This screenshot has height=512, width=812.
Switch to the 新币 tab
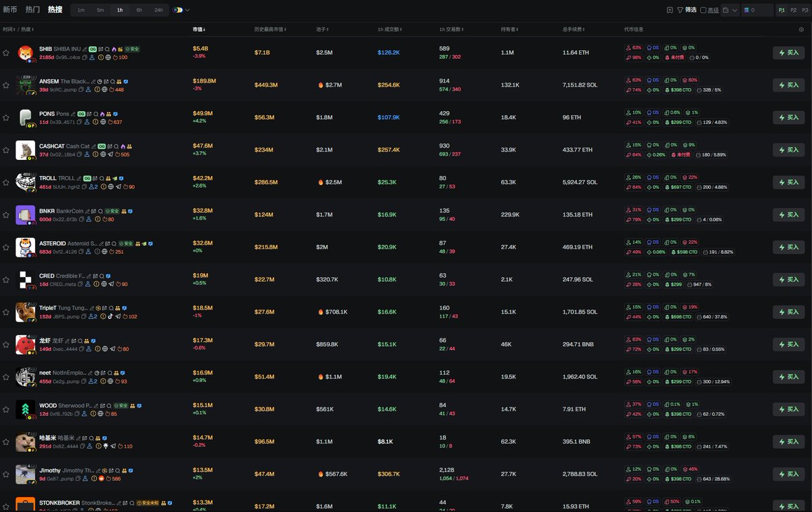tap(10, 10)
